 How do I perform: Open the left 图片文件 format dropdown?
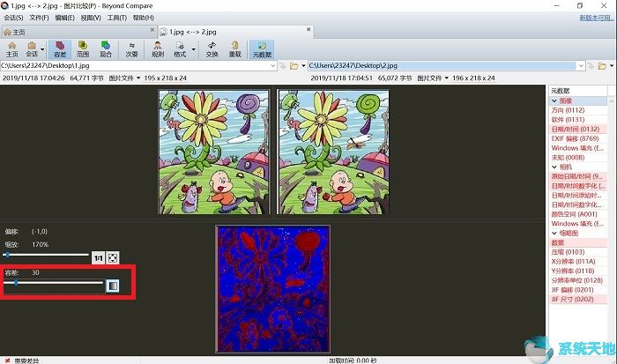click(124, 78)
